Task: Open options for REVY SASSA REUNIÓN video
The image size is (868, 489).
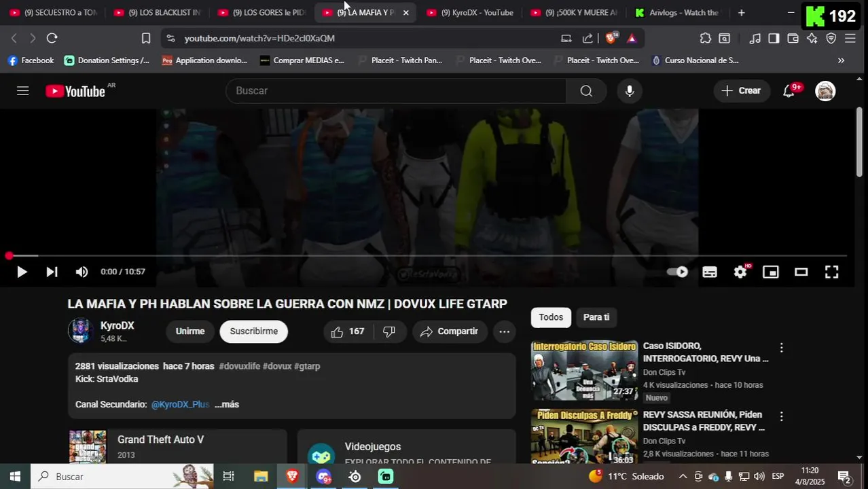Action: 781,416
